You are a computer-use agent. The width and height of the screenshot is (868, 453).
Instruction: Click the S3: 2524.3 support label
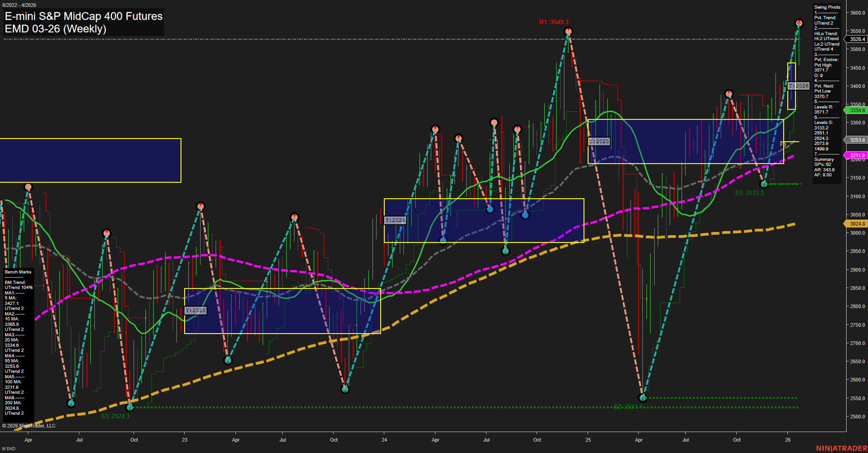coord(115,416)
